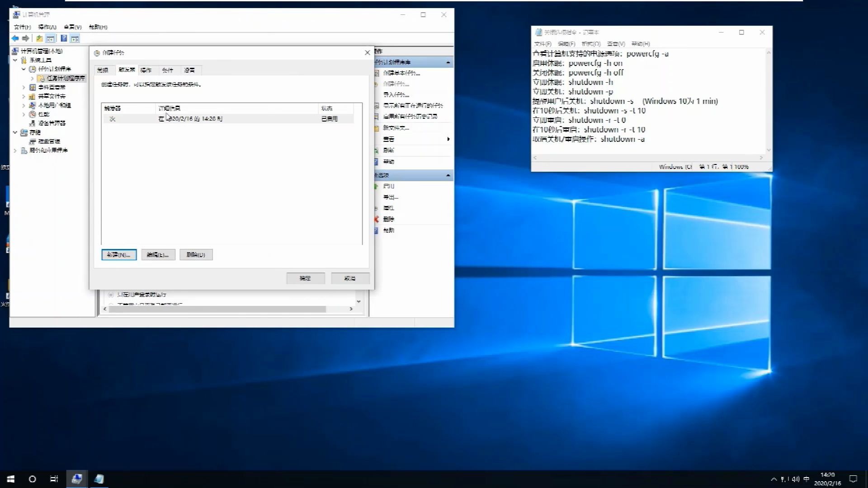
Task: Click the 确定 button in dialog
Action: coord(305,278)
